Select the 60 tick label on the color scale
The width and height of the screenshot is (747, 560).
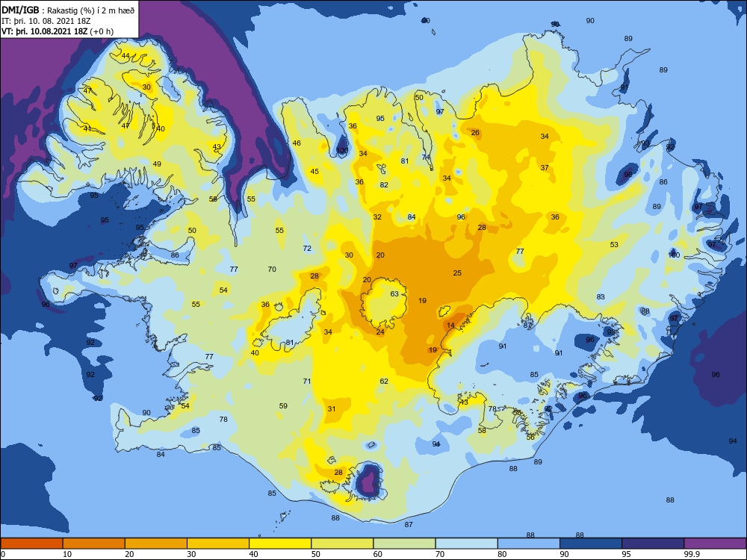[x=378, y=554]
